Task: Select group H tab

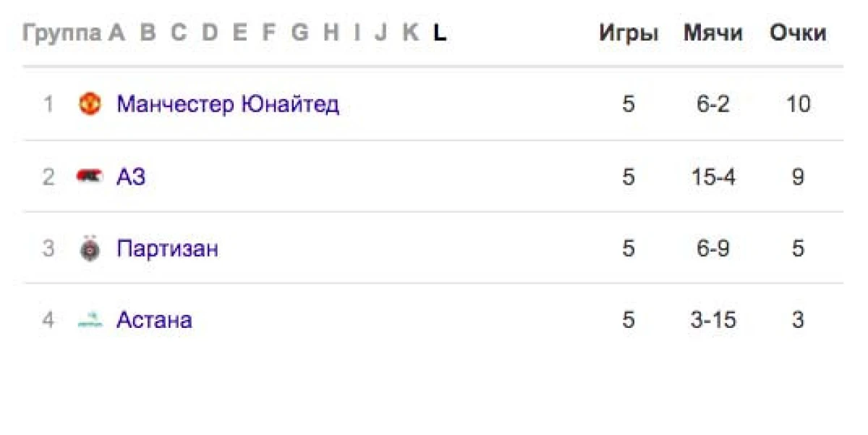Action: point(331,33)
